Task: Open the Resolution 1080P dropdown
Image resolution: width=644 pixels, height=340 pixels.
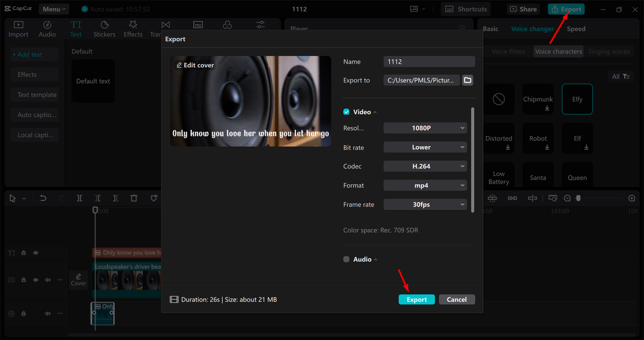Action: click(x=425, y=128)
